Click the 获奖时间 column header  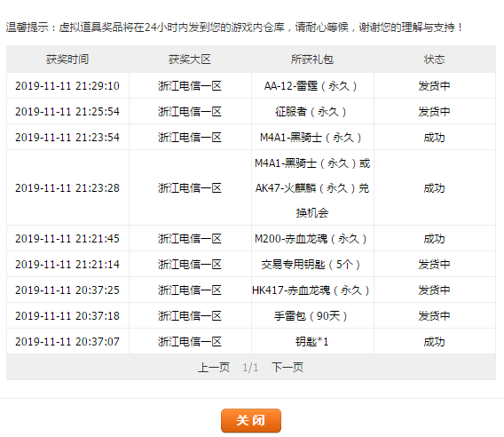click(x=67, y=60)
